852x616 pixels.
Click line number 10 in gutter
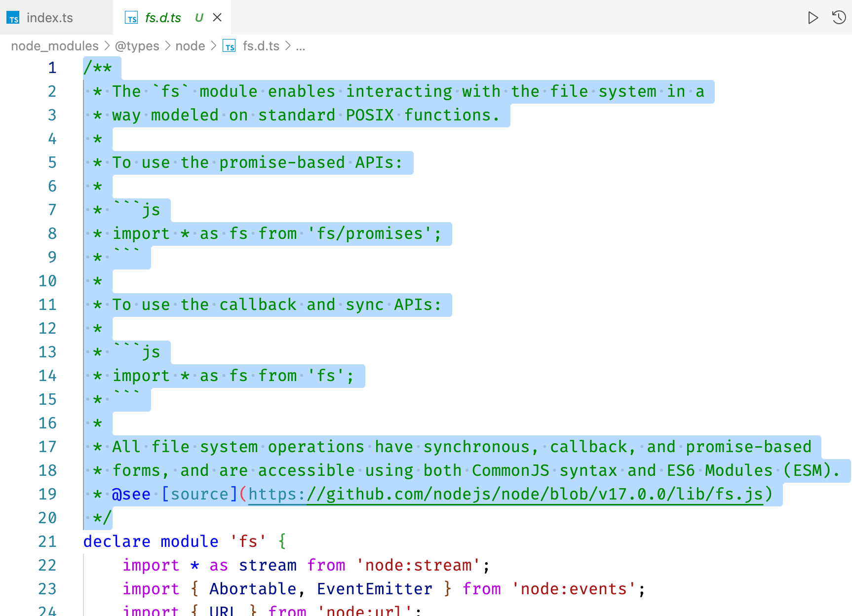[47, 281]
